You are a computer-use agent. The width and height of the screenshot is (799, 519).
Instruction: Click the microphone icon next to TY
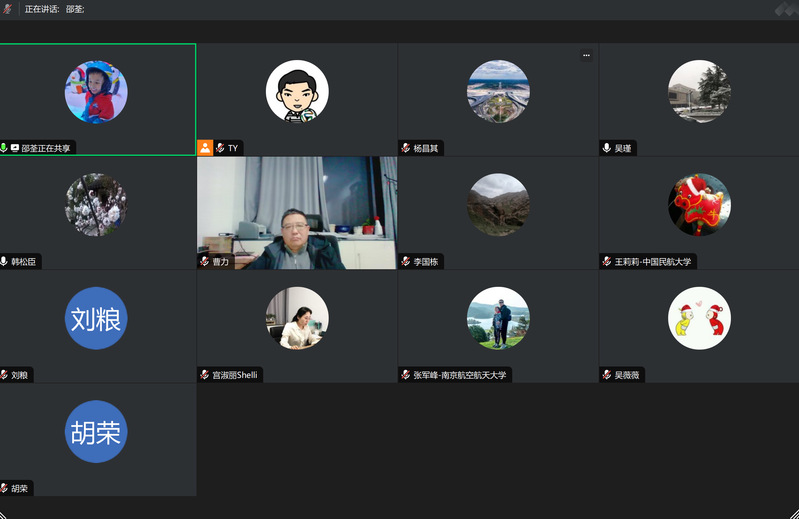tap(220, 148)
